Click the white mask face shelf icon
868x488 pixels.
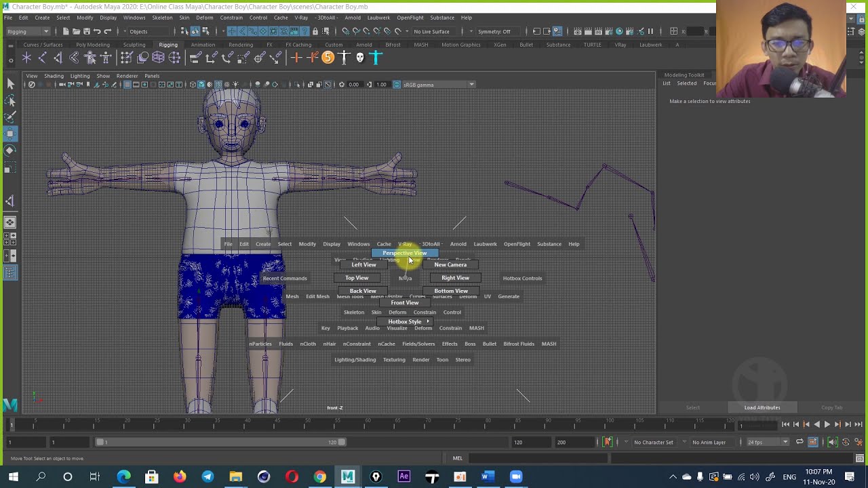click(x=360, y=58)
